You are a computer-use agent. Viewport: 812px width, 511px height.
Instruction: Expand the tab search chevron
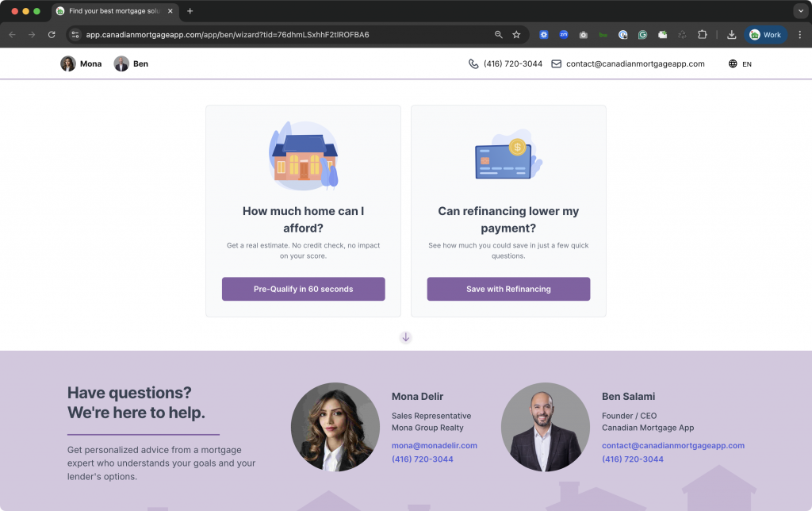(799, 11)
